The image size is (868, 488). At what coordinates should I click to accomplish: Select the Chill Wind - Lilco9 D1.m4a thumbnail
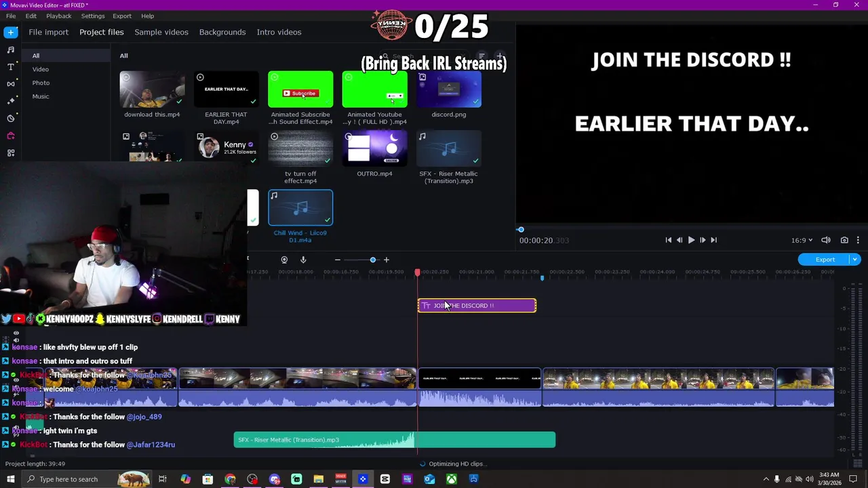(300, 207)
